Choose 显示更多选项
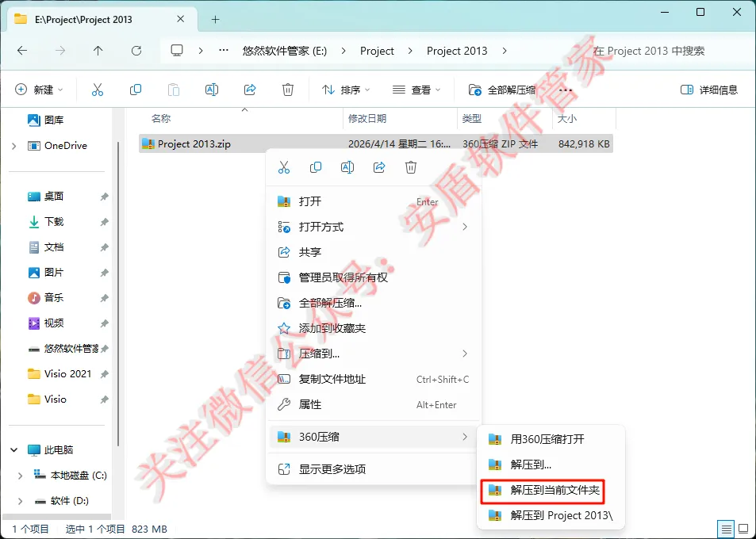Viewport: 756px width, 539px height. (x=374, y=469)
